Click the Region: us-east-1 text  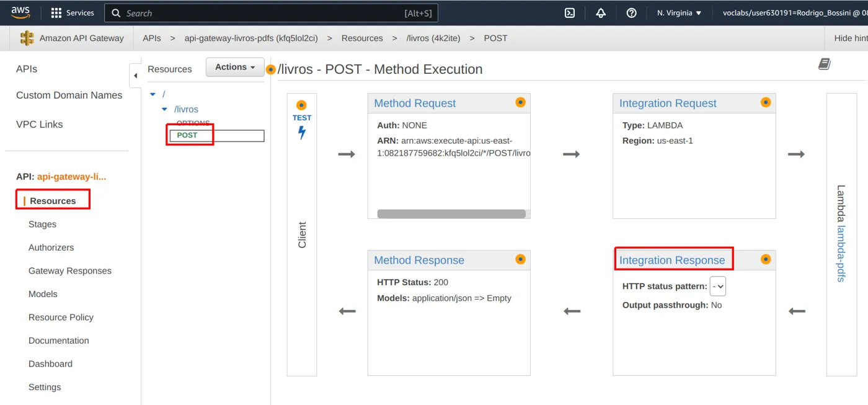coord(658,141)
